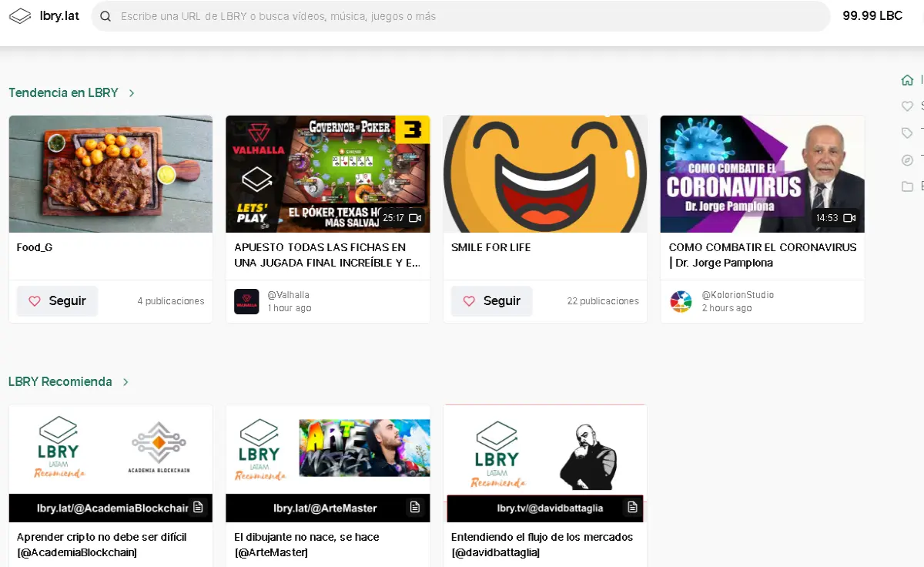The width and height of the screenshot is (924, 567).
Task: Click document icon on AcademiaBlockchain thumbnail
Action: tap(198, 507)
